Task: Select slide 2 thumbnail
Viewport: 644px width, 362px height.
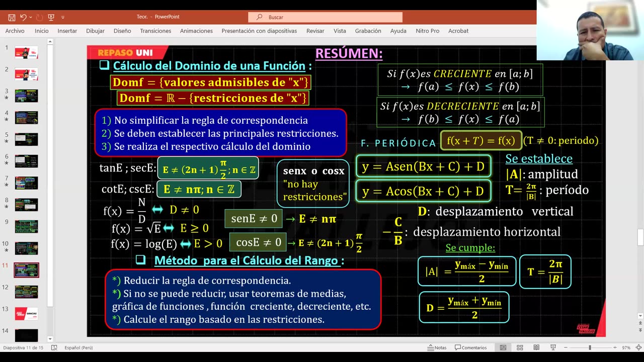Action: pos(26,74)
